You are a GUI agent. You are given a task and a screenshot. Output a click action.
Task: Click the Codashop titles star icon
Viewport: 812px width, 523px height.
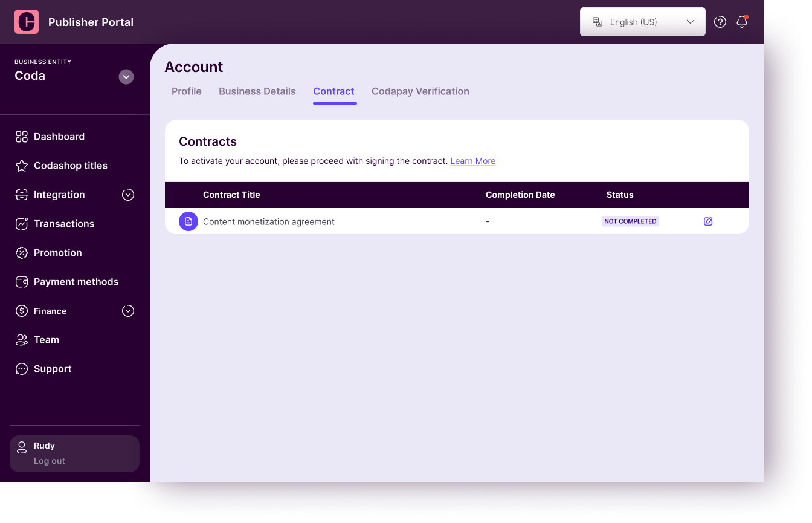tap(22, 166)
